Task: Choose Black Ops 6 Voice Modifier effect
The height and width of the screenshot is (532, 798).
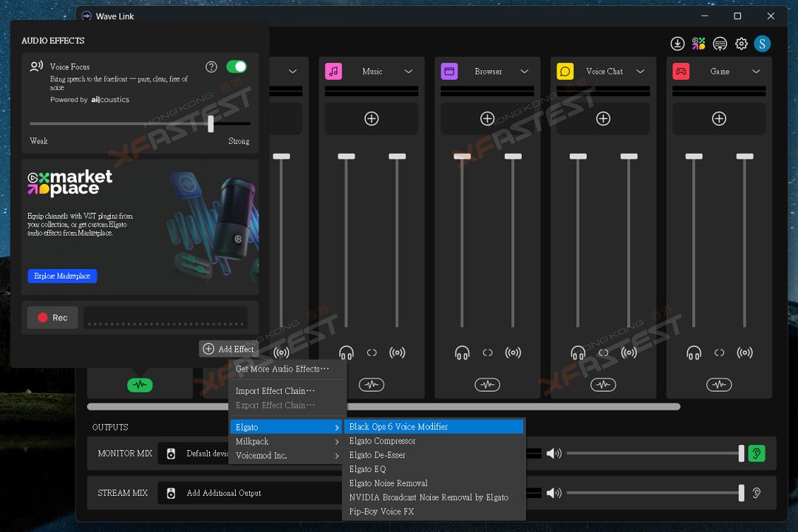Action: pyautogui.click(x=434, y=426)
